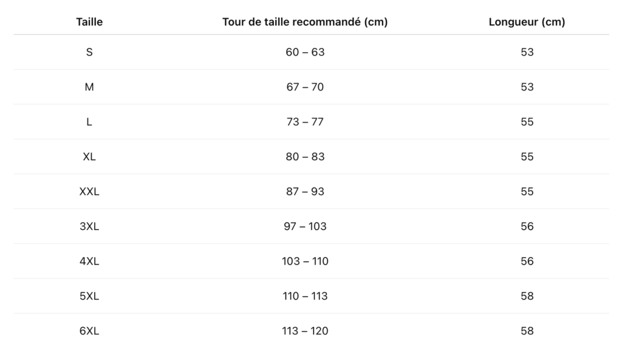This screenshot has width=622, height=364.
Task: Click the 87 – 93 waist range
Action: tap(305, 191)
